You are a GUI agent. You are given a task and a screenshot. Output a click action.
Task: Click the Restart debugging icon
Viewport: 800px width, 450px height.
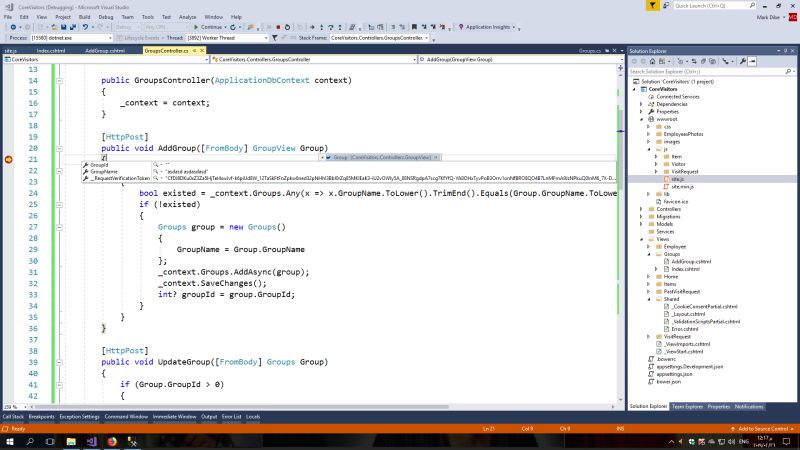pos(287,27)
